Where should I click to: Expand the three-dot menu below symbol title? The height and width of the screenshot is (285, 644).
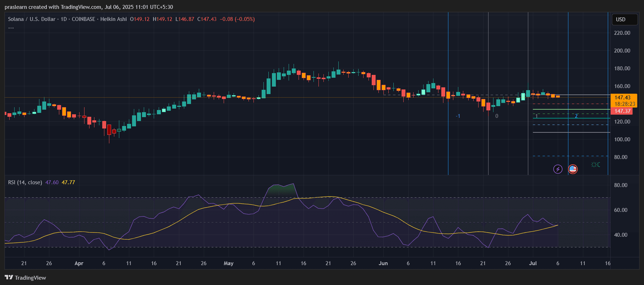point(11,28)
